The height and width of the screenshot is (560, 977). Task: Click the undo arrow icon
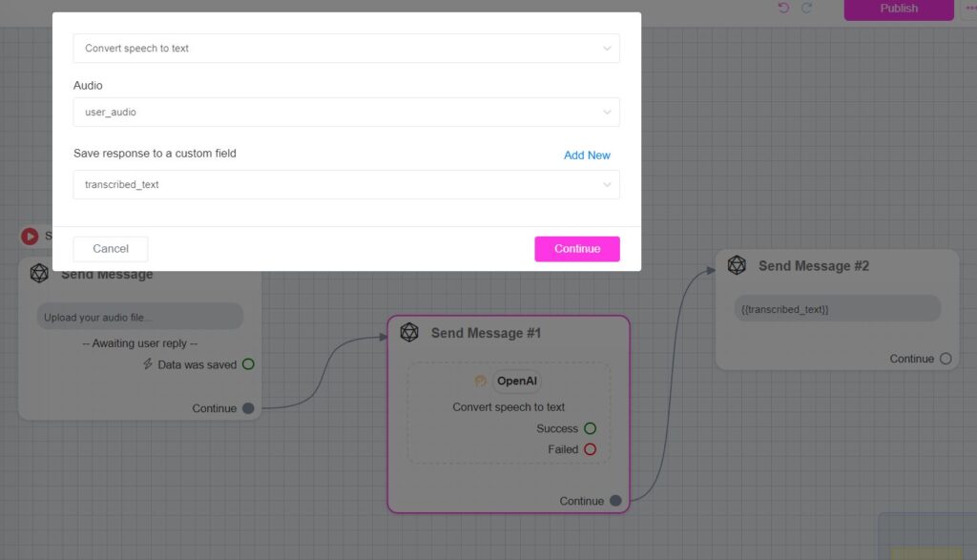[783, 8]
